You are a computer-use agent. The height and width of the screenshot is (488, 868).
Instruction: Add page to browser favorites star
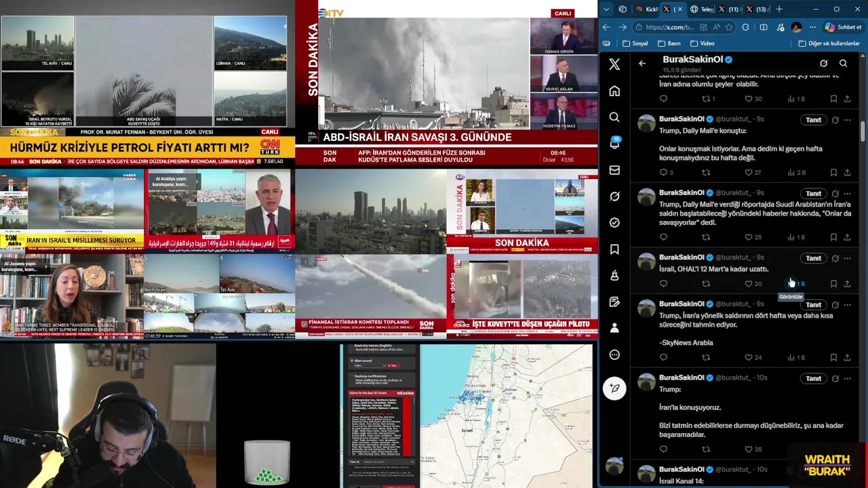(x=729, y=27)
